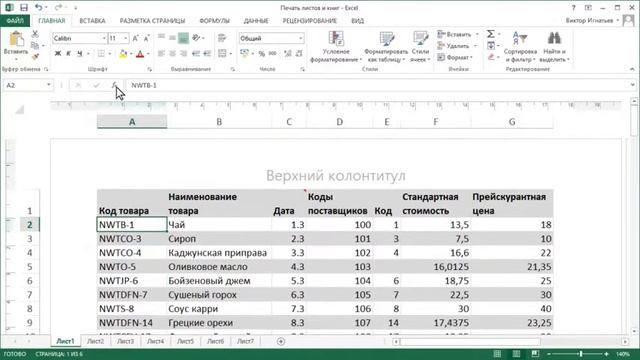
Task: Increase font size with the larger A icon
Action: click(136, 38)
